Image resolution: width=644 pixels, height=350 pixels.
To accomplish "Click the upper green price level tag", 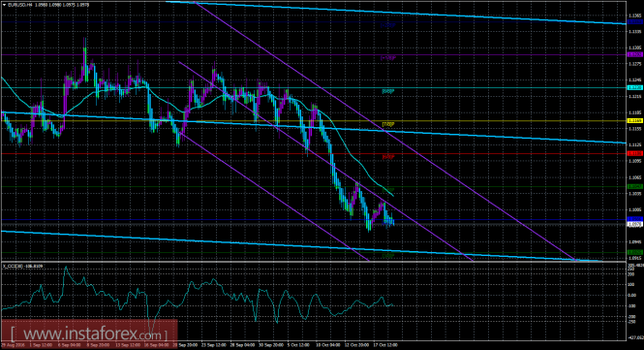I will pyautogui.click(x=635, y=186).
